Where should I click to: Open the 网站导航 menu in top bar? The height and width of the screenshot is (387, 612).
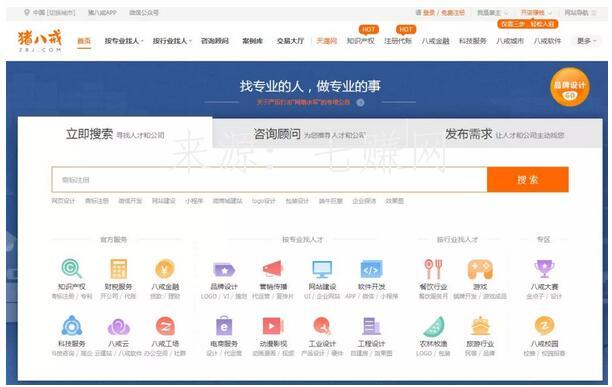click(x=580, y=13)
